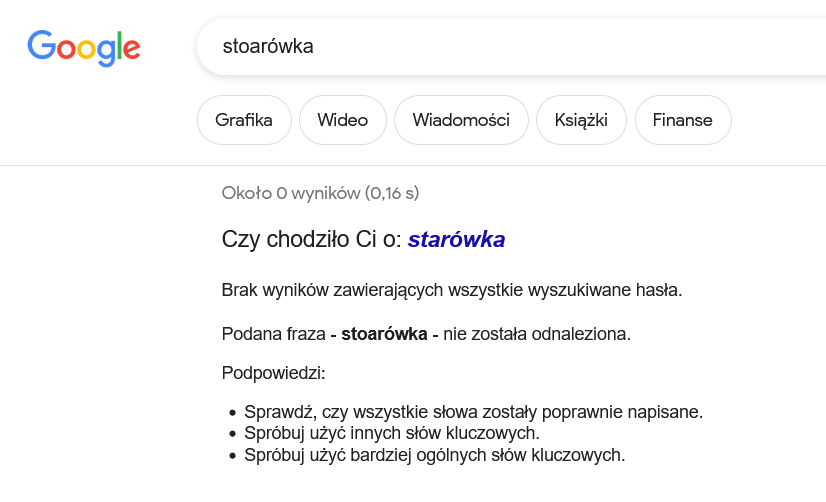Click the '(0,16 s)' search time text
The height and width of the screenshot is (502, 826).
[392, 193]
